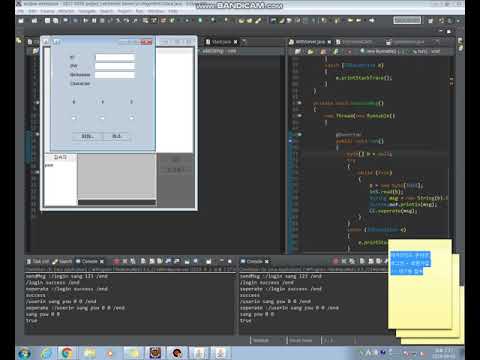Select the first character radio button
480x360 pixels.
74,118
